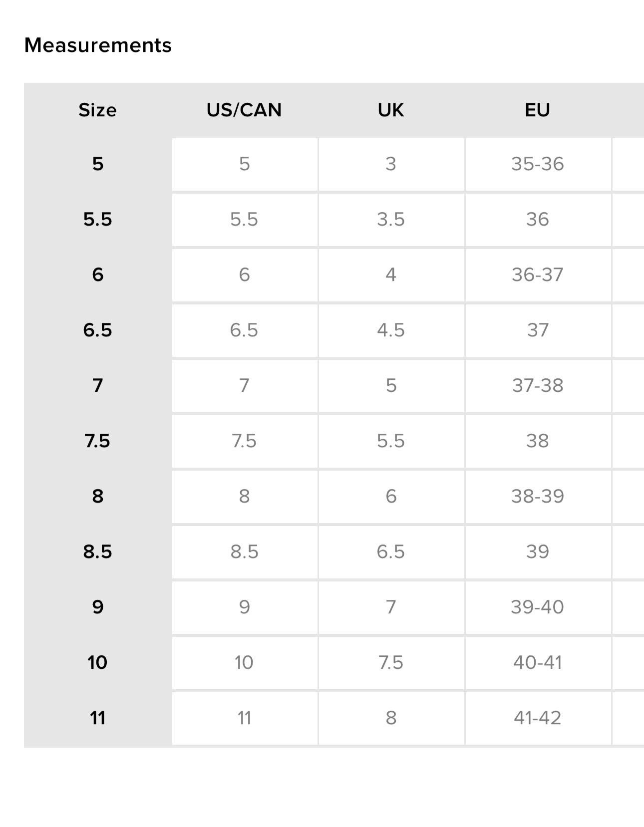This screenshot has width=644, height=827.
Task: Click the EU 41-42 cell
Action: click(x=538, y=718)
